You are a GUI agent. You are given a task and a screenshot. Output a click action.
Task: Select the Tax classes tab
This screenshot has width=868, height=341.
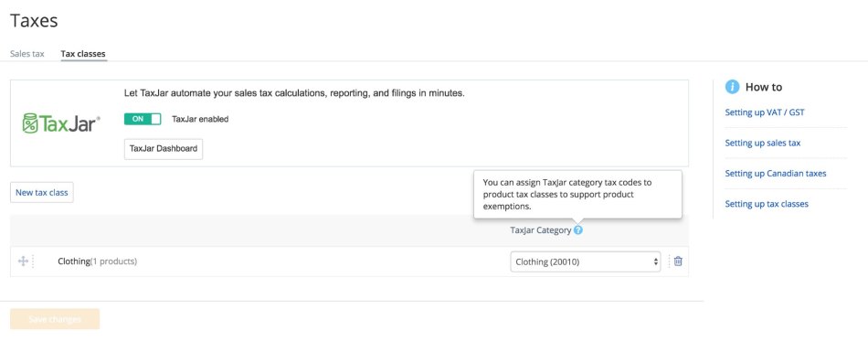point(83,54)
